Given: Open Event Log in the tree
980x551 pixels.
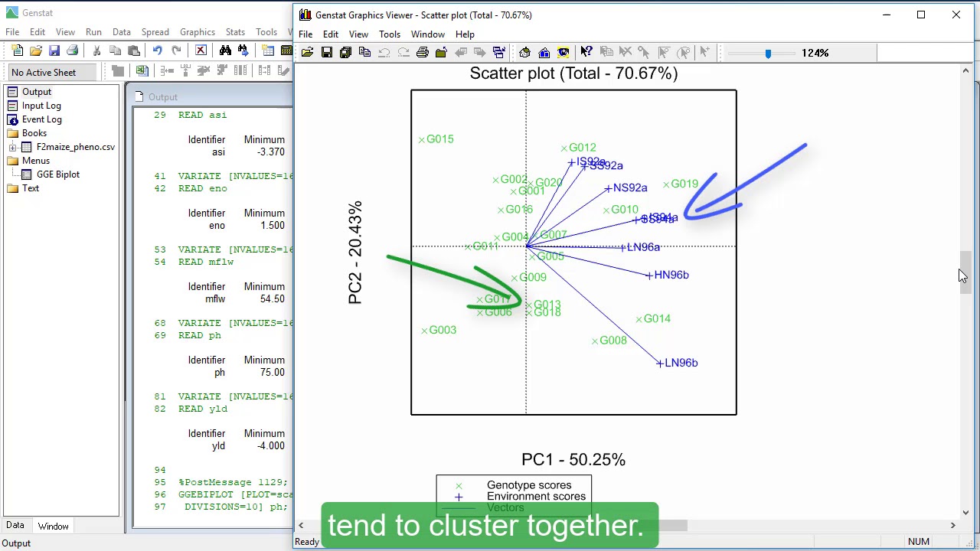Looking at the screenshot, I should point(41,119).
